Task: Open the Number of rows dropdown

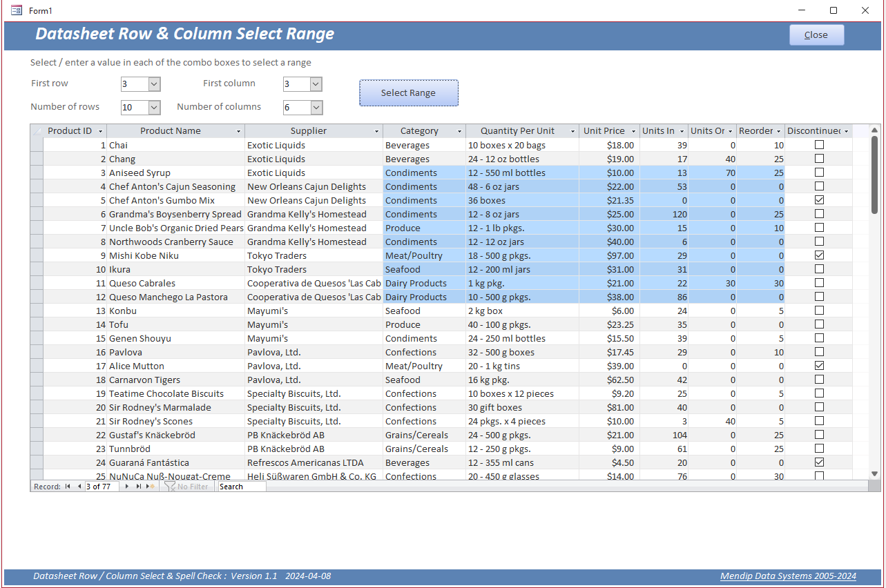Action: click(x=154, y=108)
